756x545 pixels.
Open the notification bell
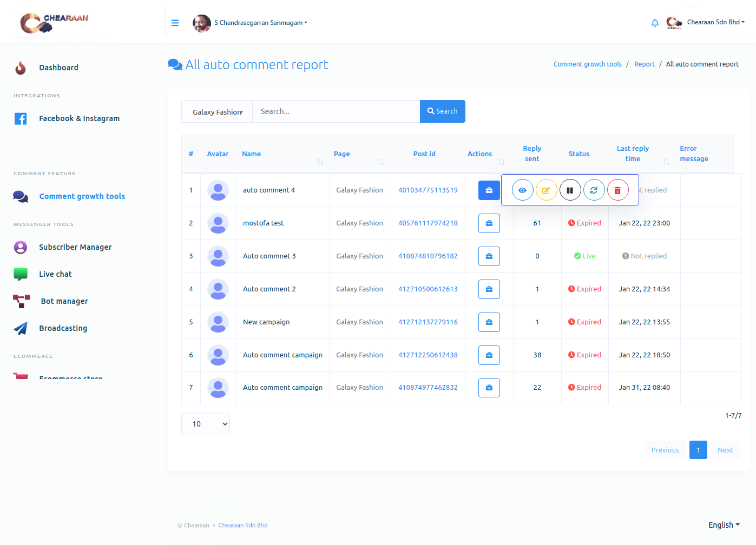click(655, 23)
